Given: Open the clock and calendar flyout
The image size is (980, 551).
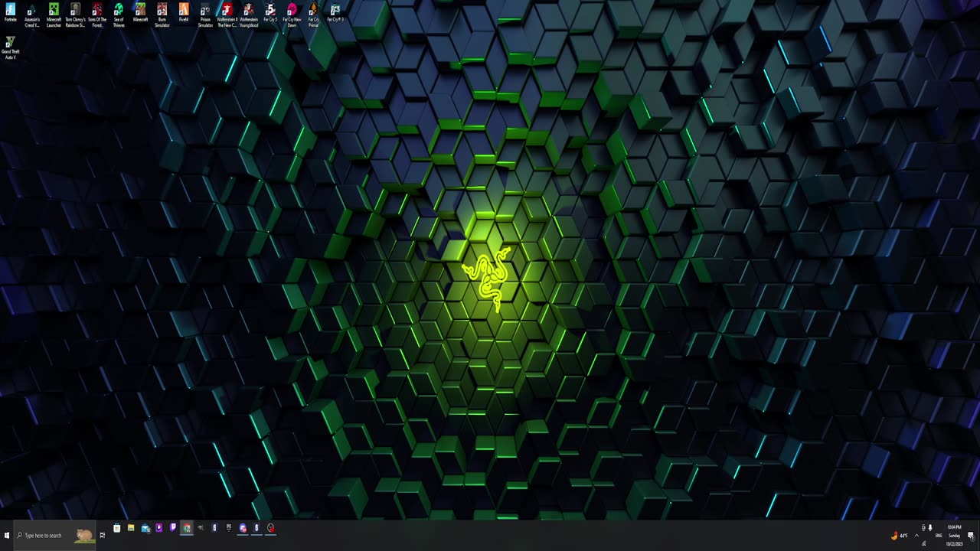Looking at the screenshot, I should tap(954, 536).
